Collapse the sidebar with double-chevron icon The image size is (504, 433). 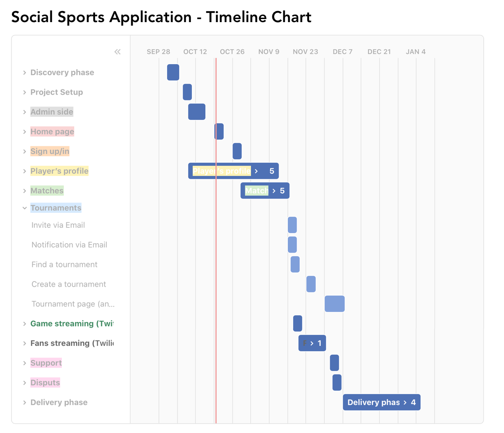click(x=117, y=52)
